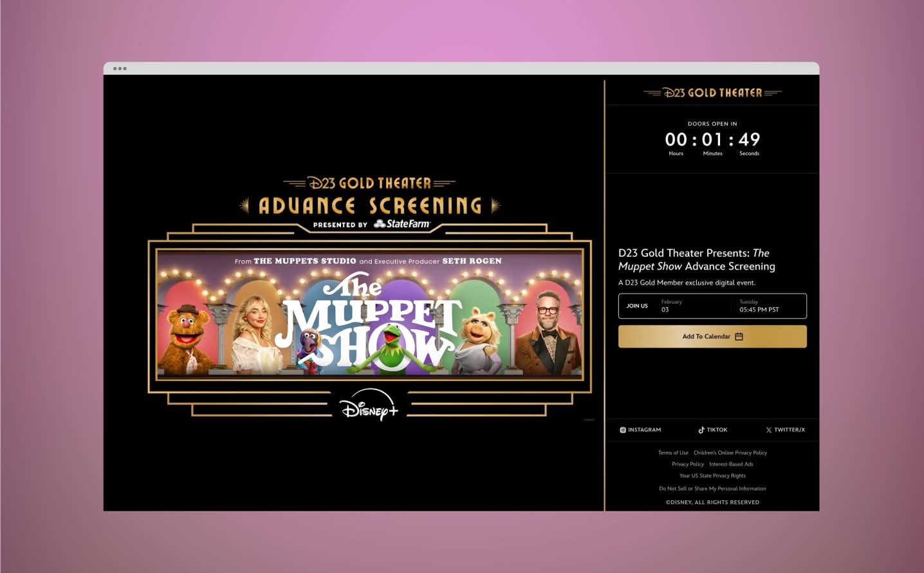Screen dimensions: 924x573
Task: Click the February 03 date text
Action: click(671, 306)
